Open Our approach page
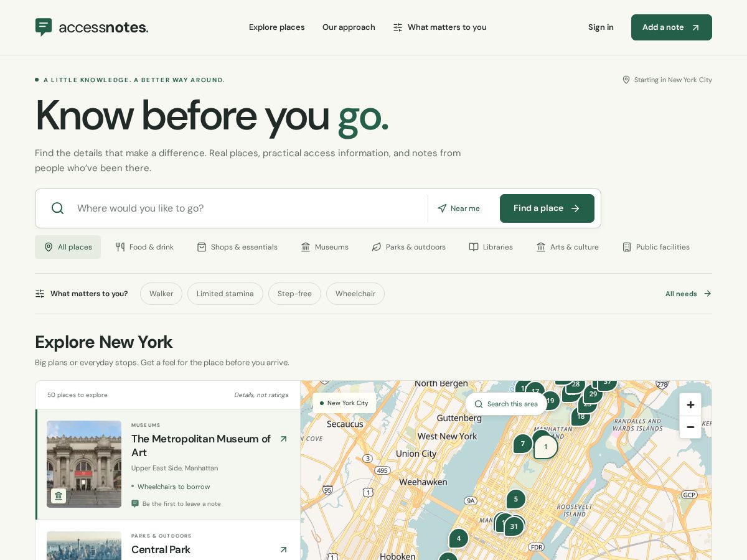Image resolution: width=747 pixels, height=560 pixels. pos(349,27)
